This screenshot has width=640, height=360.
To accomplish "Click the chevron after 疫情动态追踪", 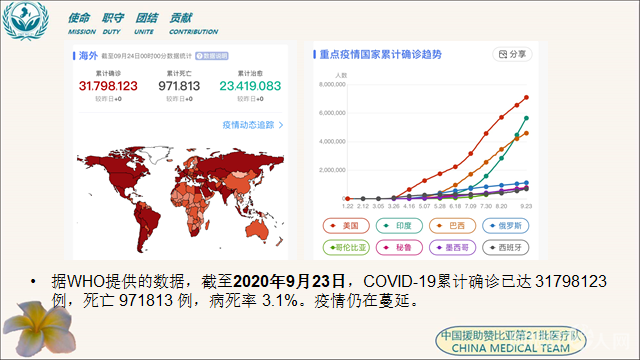I will [281, 125].
